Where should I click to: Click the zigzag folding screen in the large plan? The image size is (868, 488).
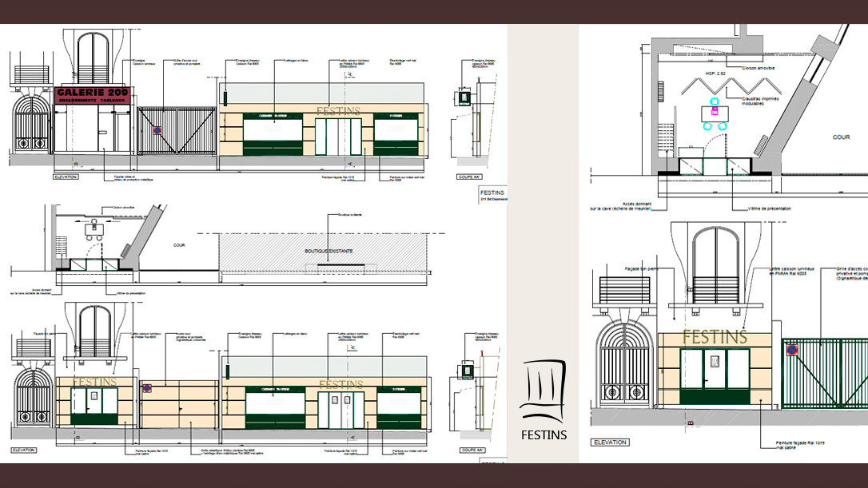pos(731,86)
